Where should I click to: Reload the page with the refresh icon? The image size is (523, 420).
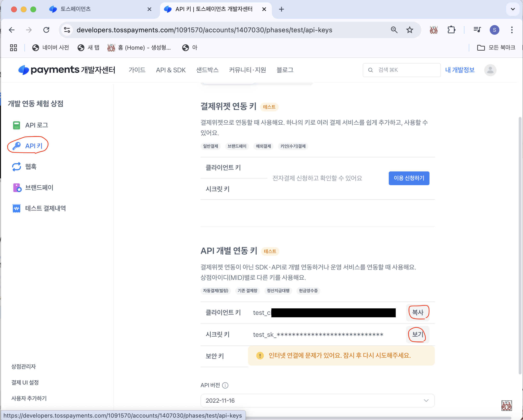tap(46, 30)
